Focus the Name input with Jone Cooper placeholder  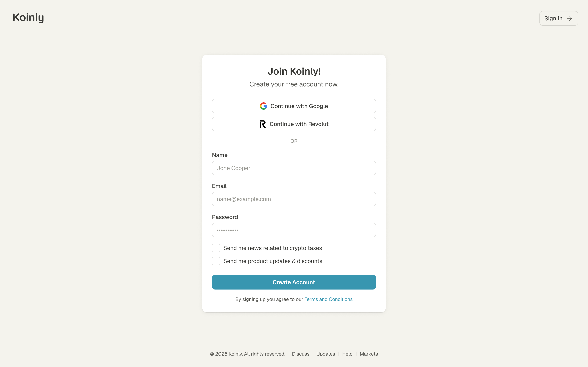pyautogui.click(x=294, y=168)
